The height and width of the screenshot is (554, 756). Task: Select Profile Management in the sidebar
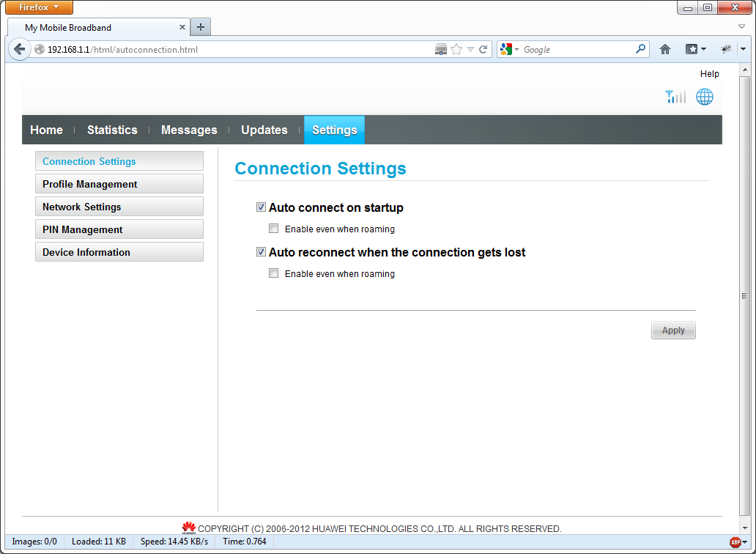[119, 184]
